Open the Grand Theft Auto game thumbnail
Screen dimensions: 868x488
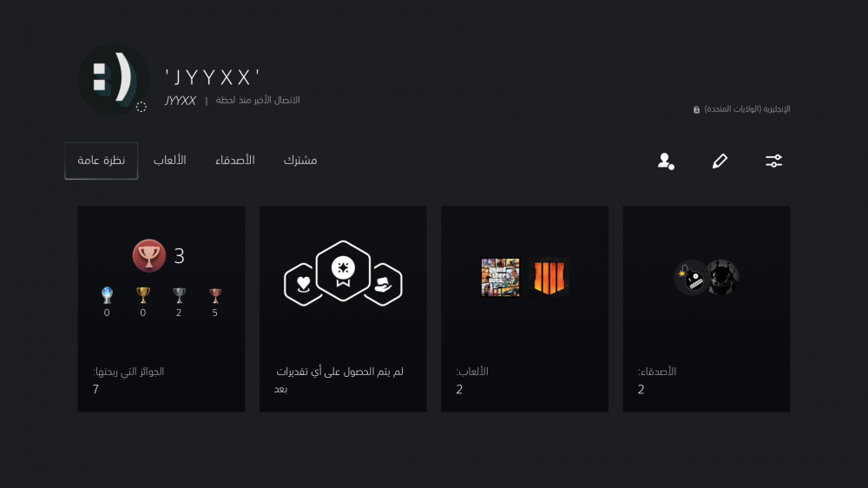coord(501,278)
